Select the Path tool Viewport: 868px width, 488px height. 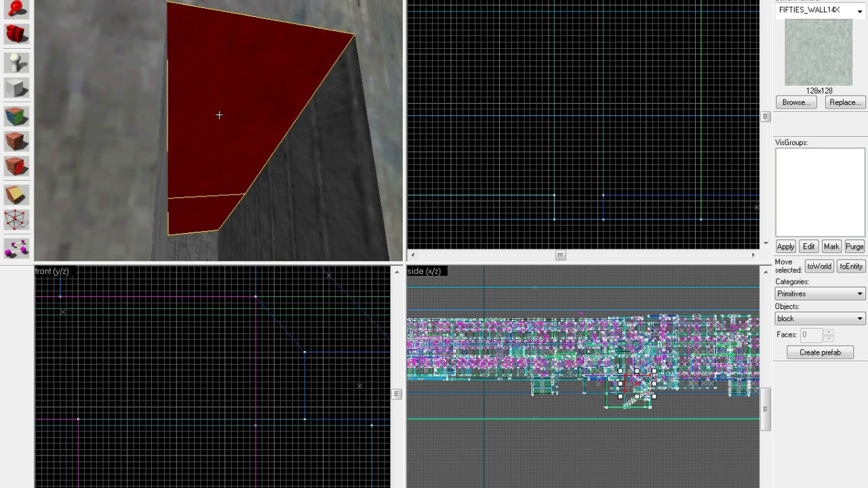(x=16, y=248)
